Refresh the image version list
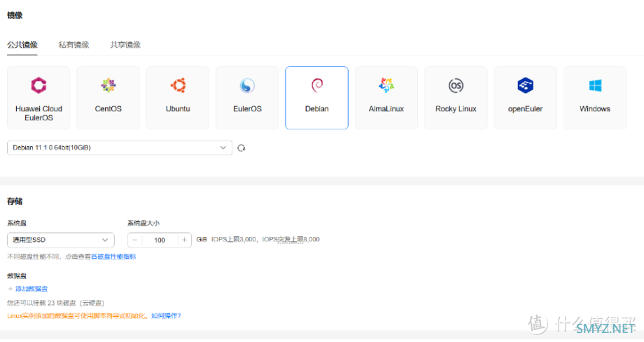644x342 pixels. [241, 148]
